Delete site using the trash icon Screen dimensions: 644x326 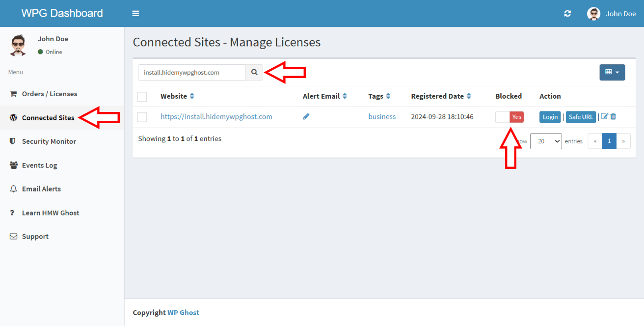613,117
